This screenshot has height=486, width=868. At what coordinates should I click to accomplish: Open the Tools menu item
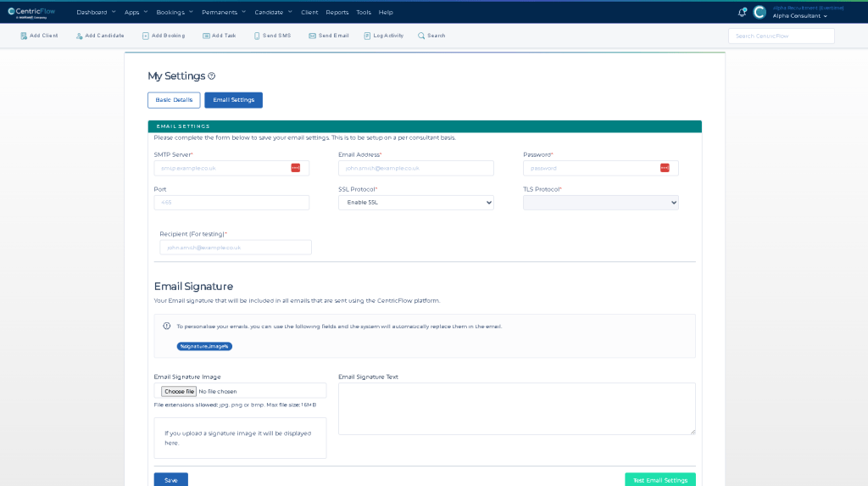coord(364,12)
